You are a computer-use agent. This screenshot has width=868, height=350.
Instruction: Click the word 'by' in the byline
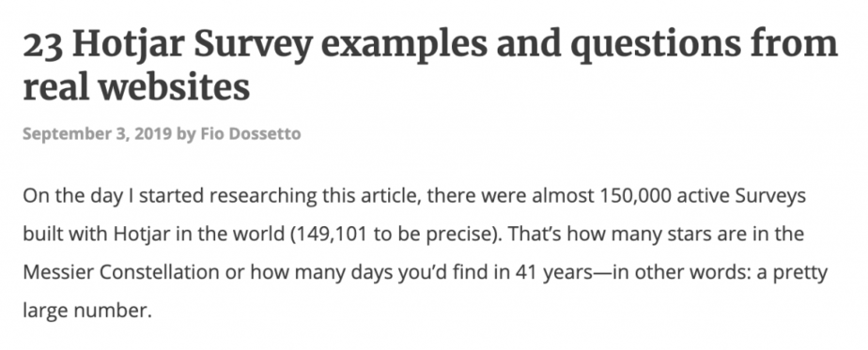coord(186,134)
